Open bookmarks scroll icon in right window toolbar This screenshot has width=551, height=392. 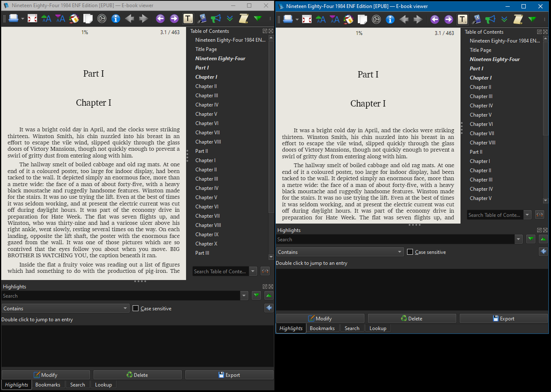click(x=518, y=19)
